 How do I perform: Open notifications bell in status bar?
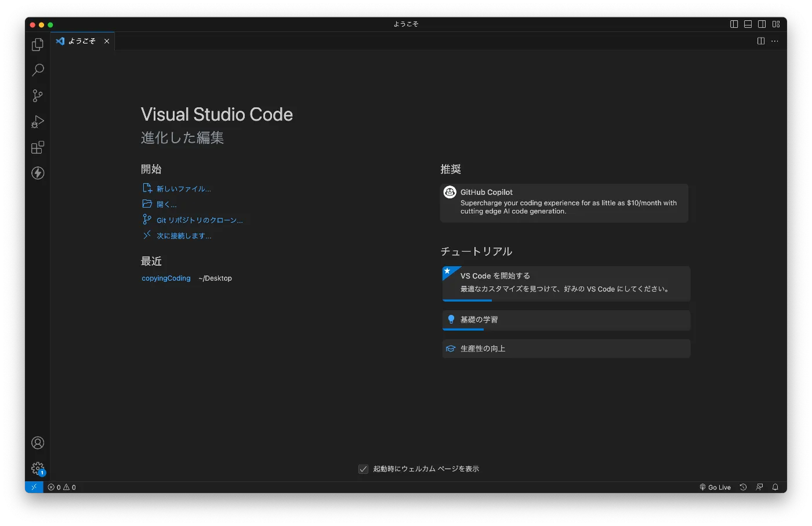click(775, 487)
